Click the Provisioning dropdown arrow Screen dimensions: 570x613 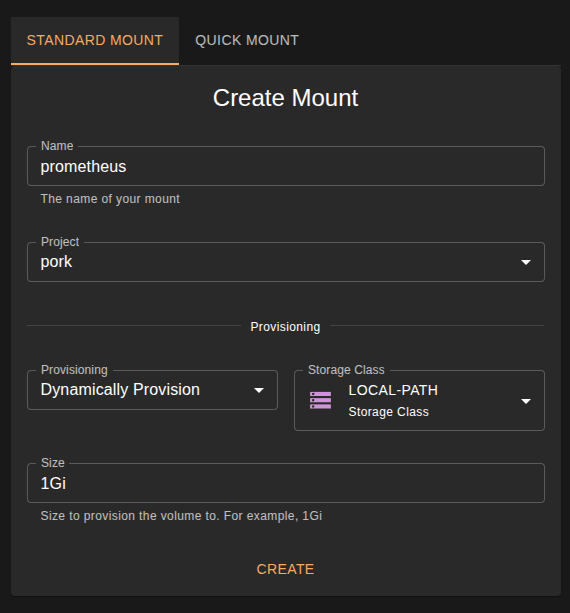pyautogui.click(x=259, y=390)
